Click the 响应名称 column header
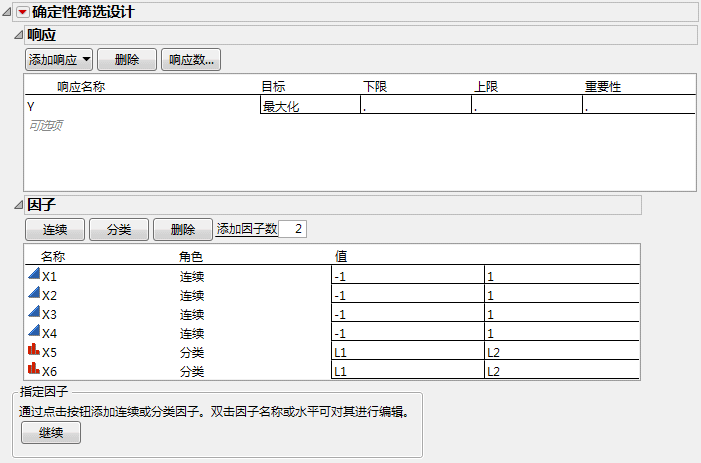 click(x=81, y=86)
